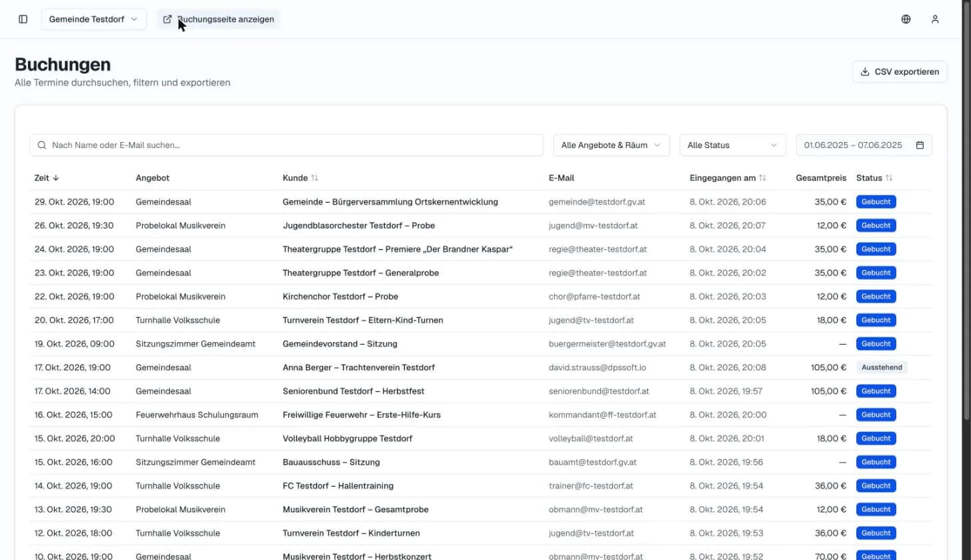This screenshot has height=560, width=971.
Task: Sort by Eingegangen am column arrows
Action: (762, 178)
